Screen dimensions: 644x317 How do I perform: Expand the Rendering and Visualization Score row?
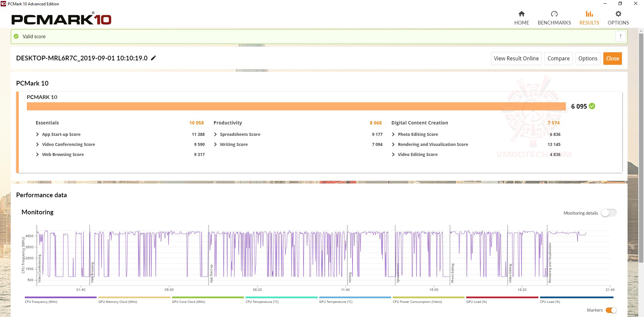[x=393, y=144]
